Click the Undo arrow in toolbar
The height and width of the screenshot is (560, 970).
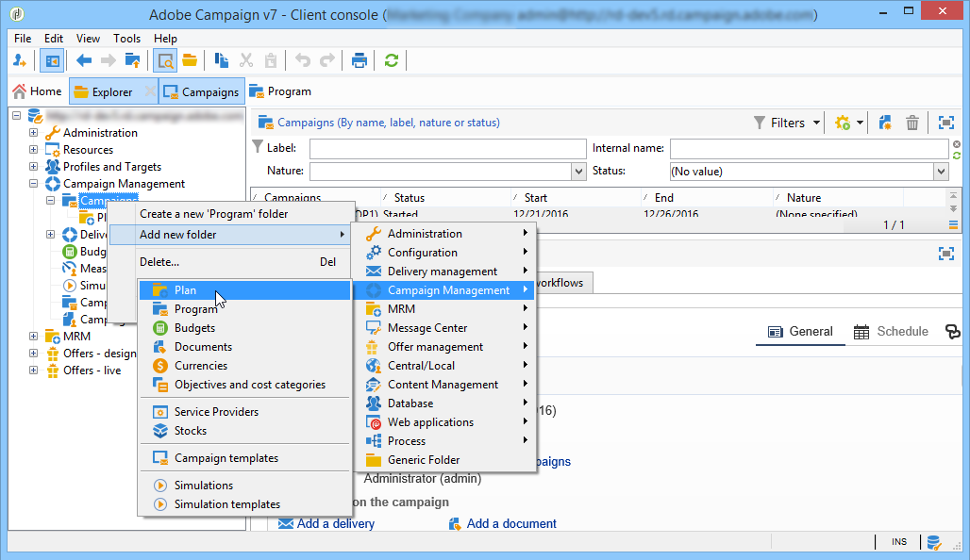(x=303, y=60)
